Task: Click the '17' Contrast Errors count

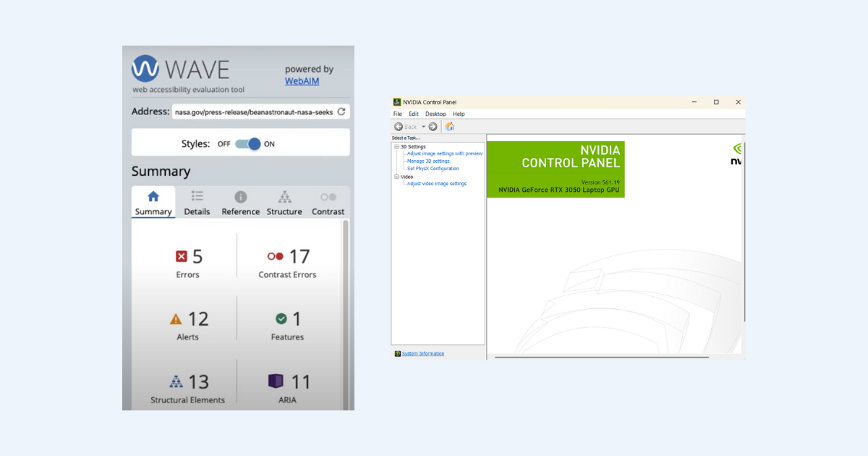Action: tap(299, 256)
